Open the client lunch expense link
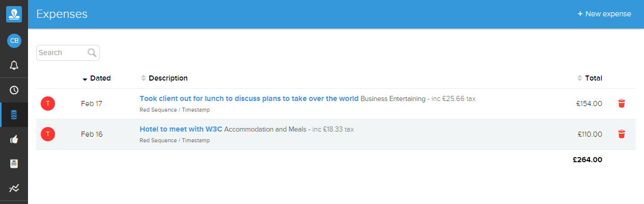644x204 pixels. [x=249, y=98]
